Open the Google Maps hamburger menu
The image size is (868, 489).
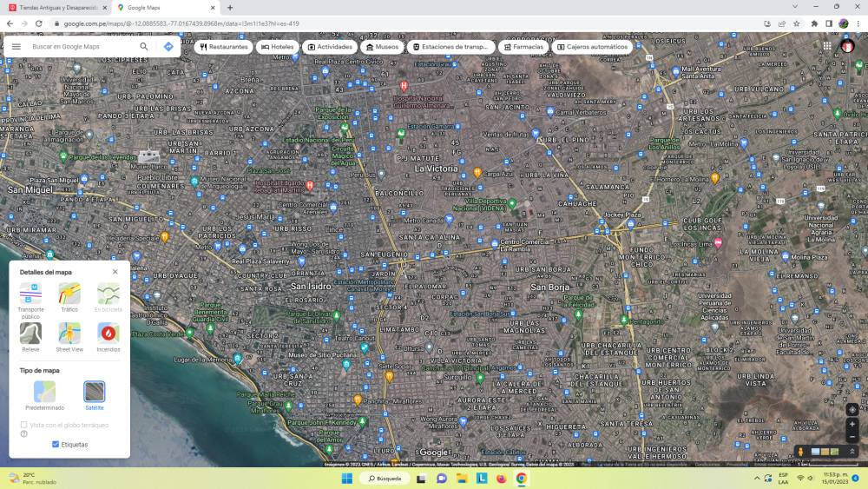point(16,47)
